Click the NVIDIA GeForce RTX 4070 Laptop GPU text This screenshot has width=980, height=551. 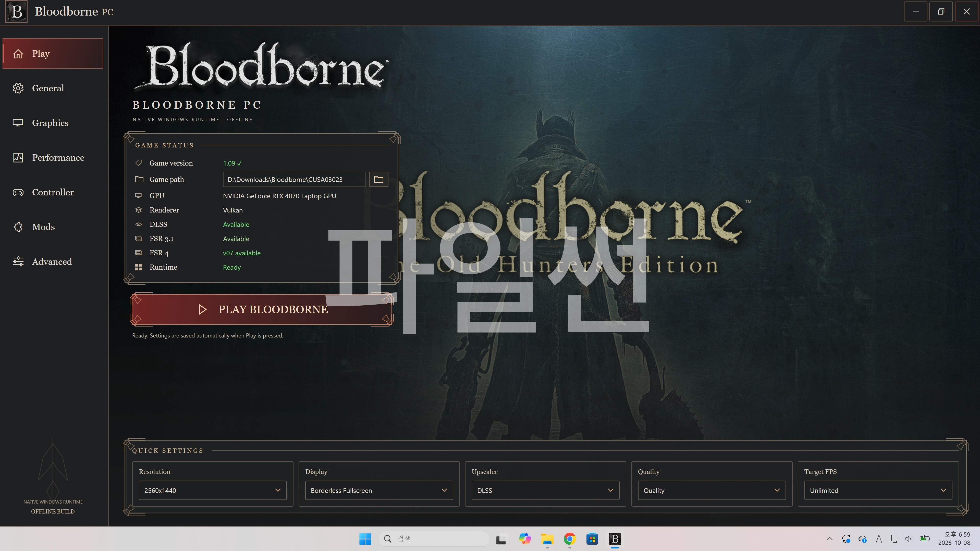[280, 196]
